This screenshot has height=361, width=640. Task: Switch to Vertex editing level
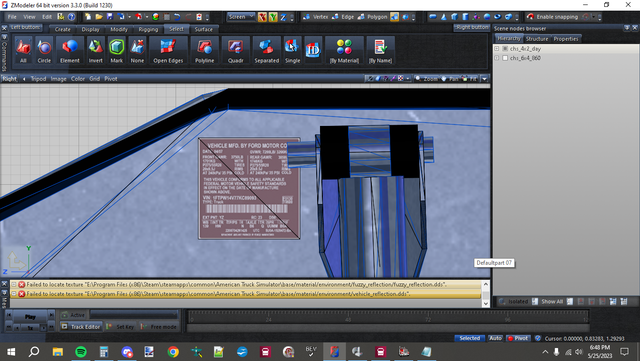pyautogui.click(x=316, y=17)
